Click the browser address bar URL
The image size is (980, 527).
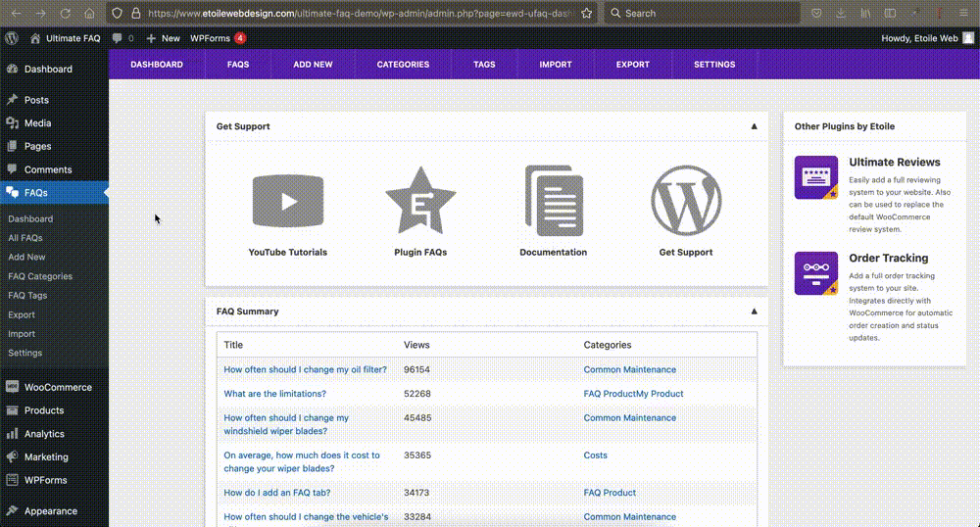click(x=361, y=13)
